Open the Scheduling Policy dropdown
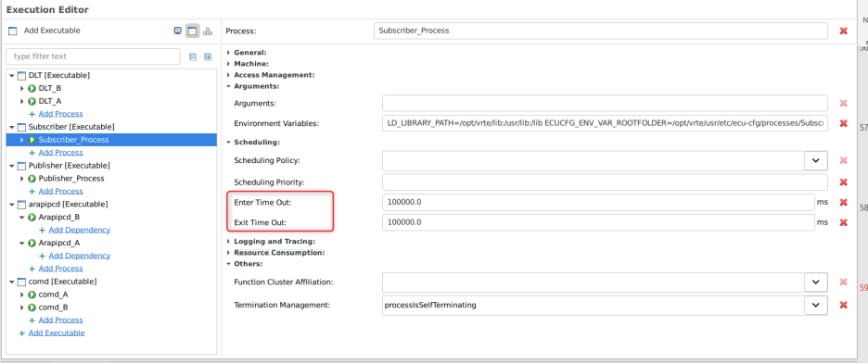The width and height of the screenshot is (868, 364). click(x=815, y=160)
